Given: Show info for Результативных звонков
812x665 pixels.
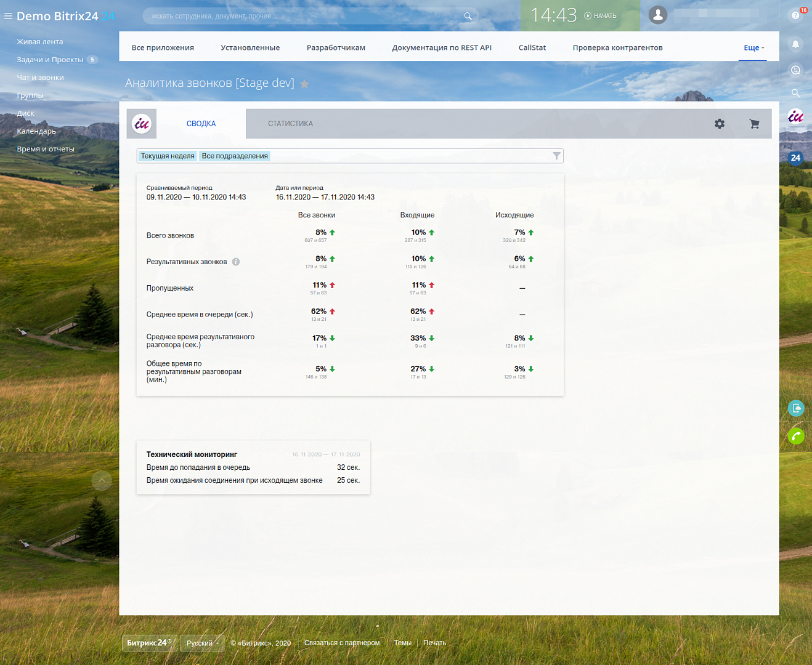Looking at the screenshot, I should tap(236, 262).
